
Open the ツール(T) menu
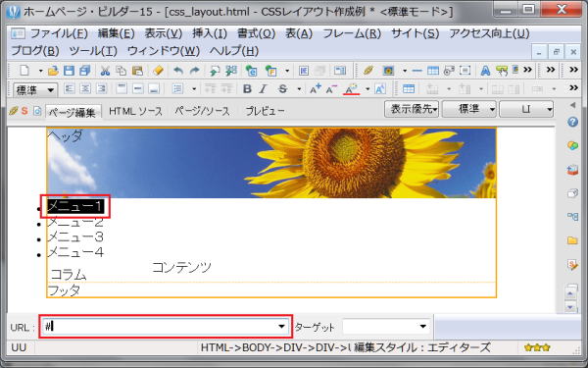(x=93, y=51)
